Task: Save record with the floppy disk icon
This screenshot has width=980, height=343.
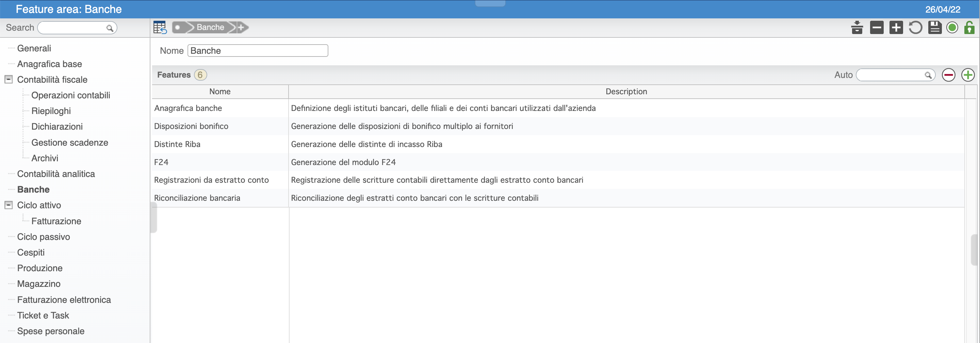Action: 934,27
